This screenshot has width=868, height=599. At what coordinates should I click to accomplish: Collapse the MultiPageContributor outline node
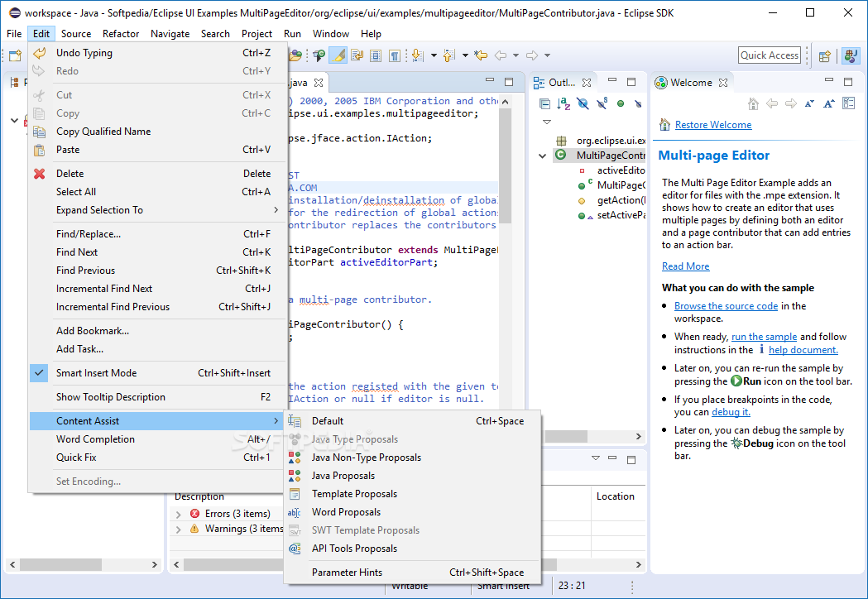[x=543, y=156]
